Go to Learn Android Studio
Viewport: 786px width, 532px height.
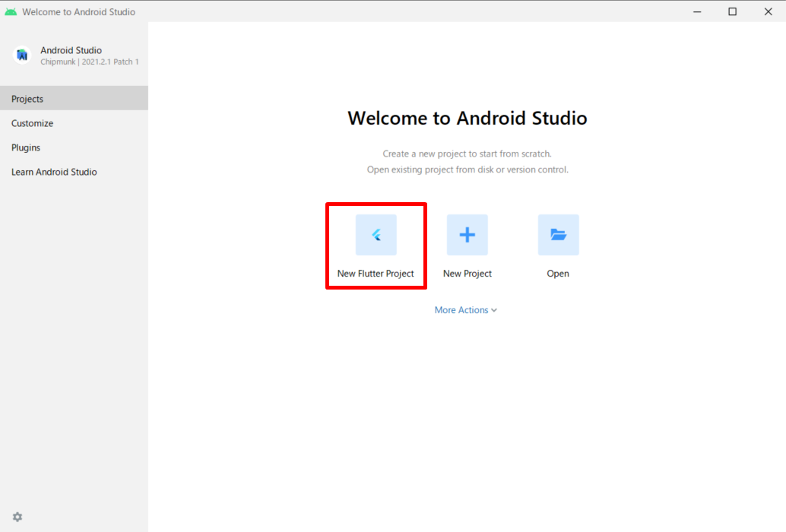74,172
